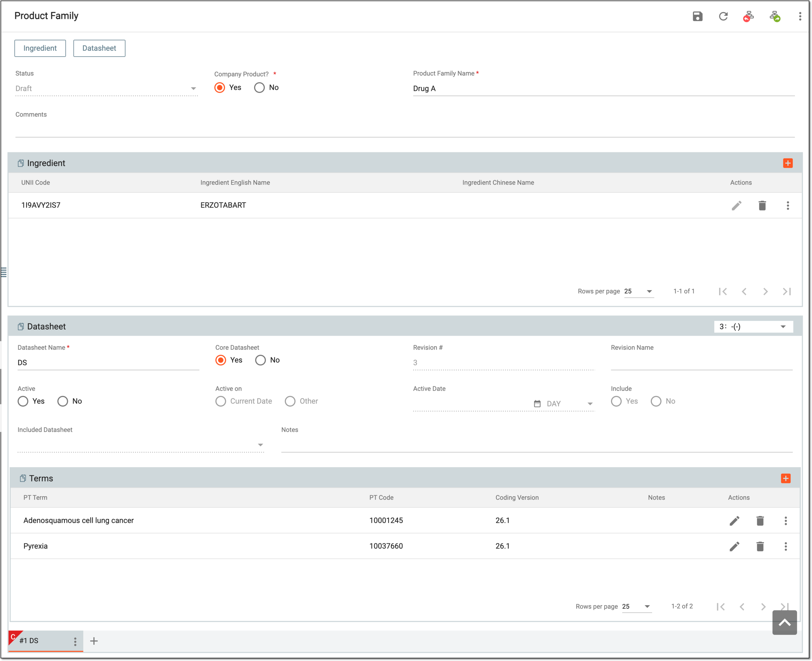
Task: Select No for Include
Action: 655,401
